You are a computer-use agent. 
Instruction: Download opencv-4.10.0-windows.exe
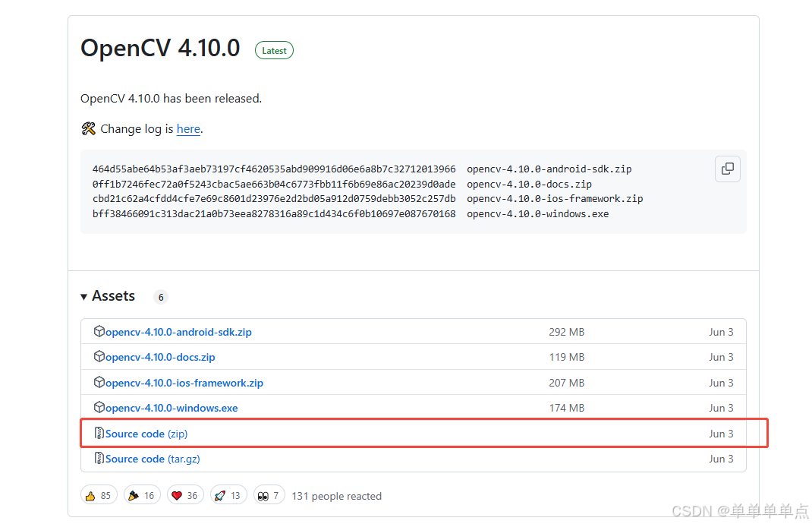point(172,408)
